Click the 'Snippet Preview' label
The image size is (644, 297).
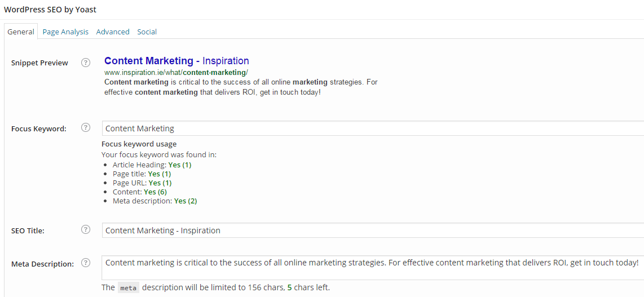(x=39, y=63)
